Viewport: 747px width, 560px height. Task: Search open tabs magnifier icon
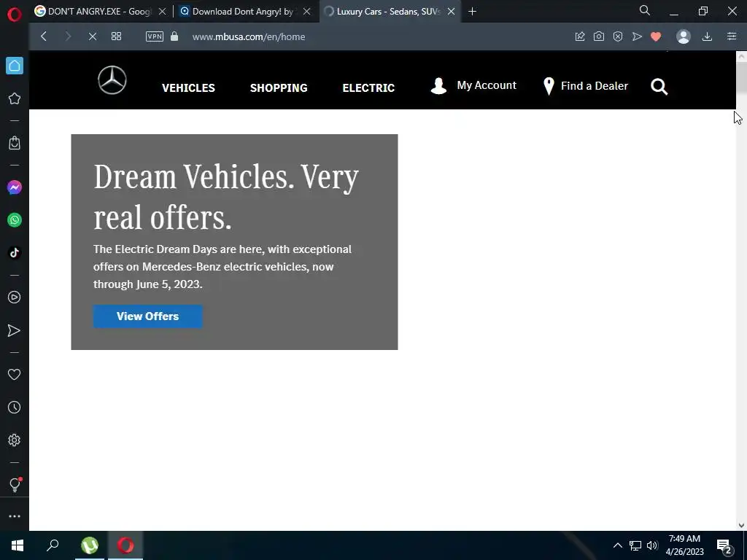coord(645,10)
